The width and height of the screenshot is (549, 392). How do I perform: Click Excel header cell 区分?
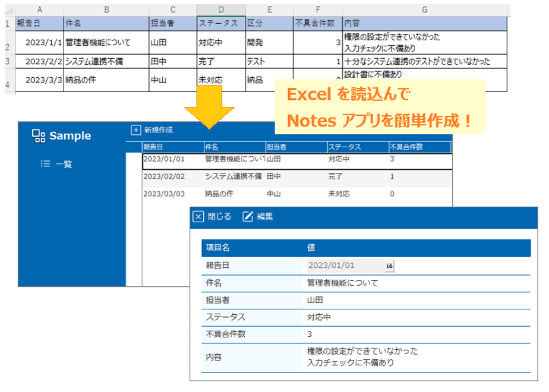[269, 23]
